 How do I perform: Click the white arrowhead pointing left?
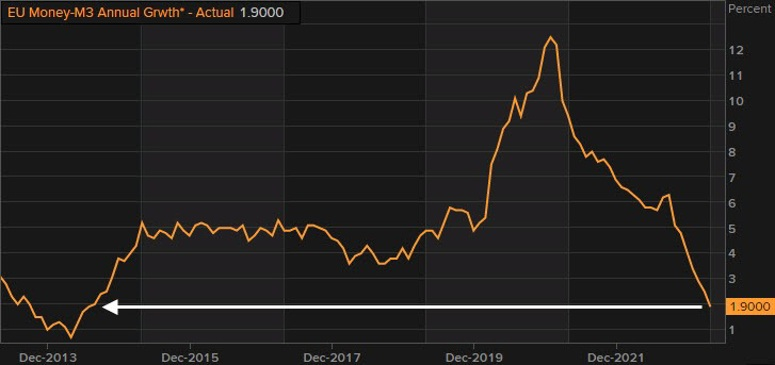(109, 307)
